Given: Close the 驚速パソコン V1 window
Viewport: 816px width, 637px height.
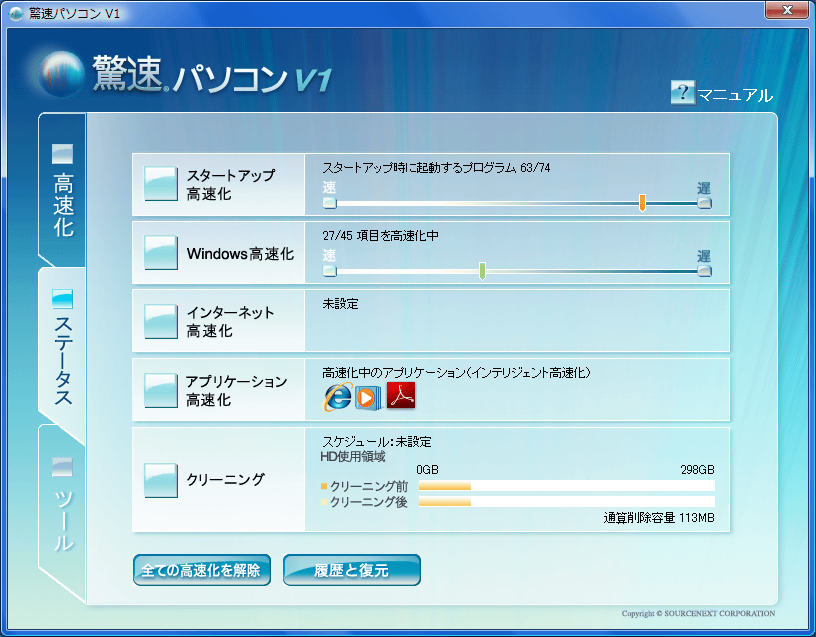Looking at the screenshot, I should pos(787,10).
